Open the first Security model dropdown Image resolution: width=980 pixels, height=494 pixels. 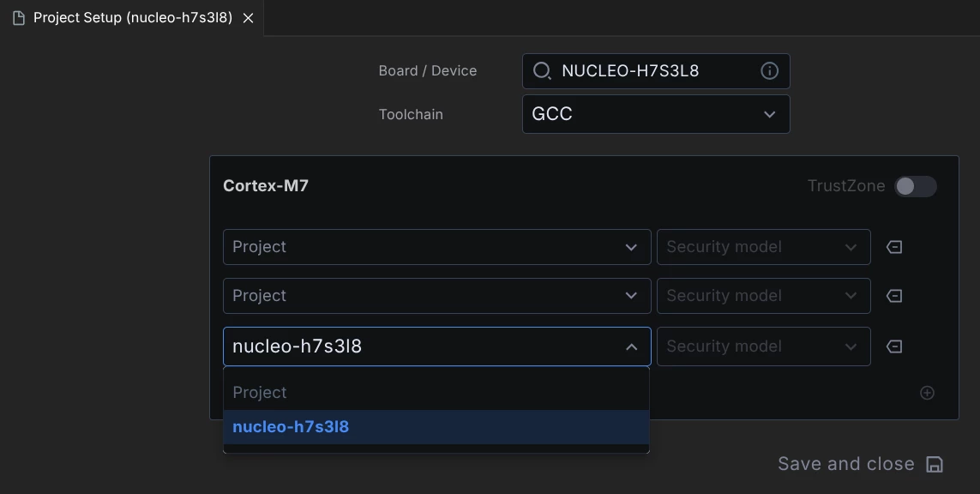tap(764, 247)
